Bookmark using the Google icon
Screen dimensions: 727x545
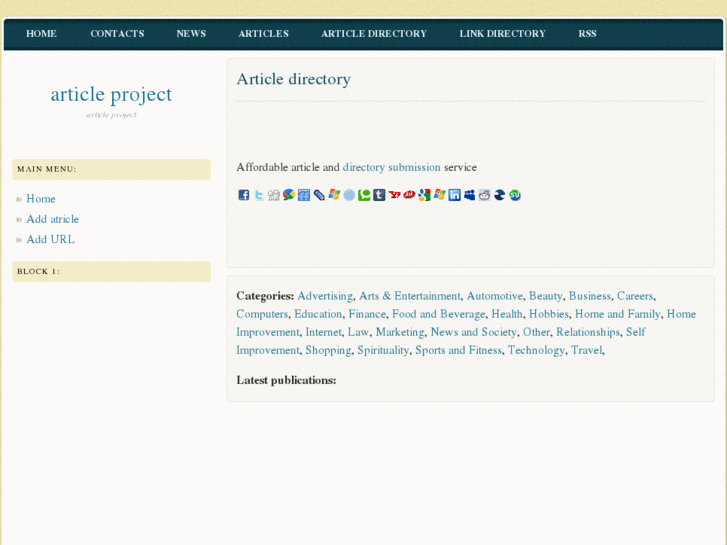point(424,195)
